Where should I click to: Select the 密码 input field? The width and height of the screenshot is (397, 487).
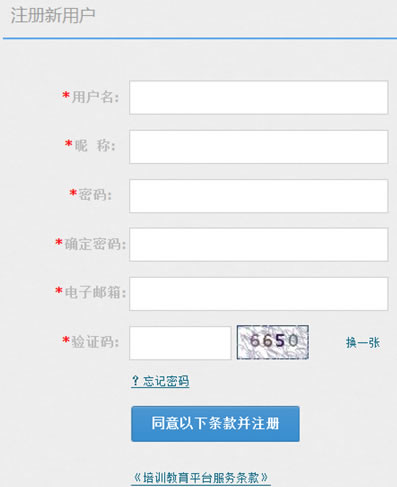tap(259, 196)
